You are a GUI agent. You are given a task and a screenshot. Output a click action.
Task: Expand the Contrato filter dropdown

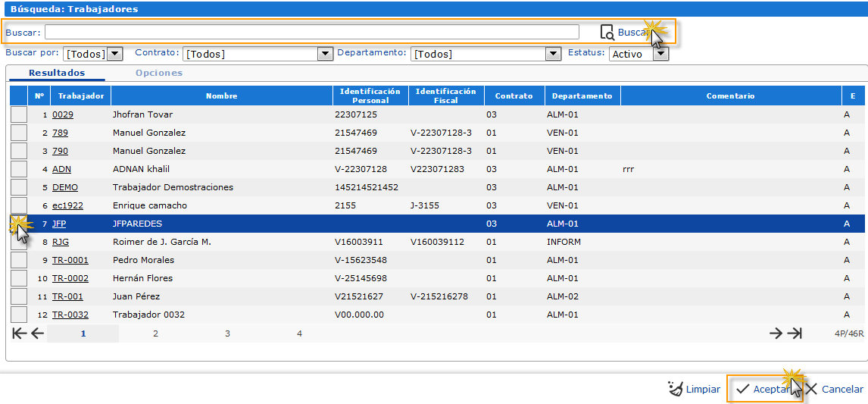pyautogui.click(x=325, y=54)
